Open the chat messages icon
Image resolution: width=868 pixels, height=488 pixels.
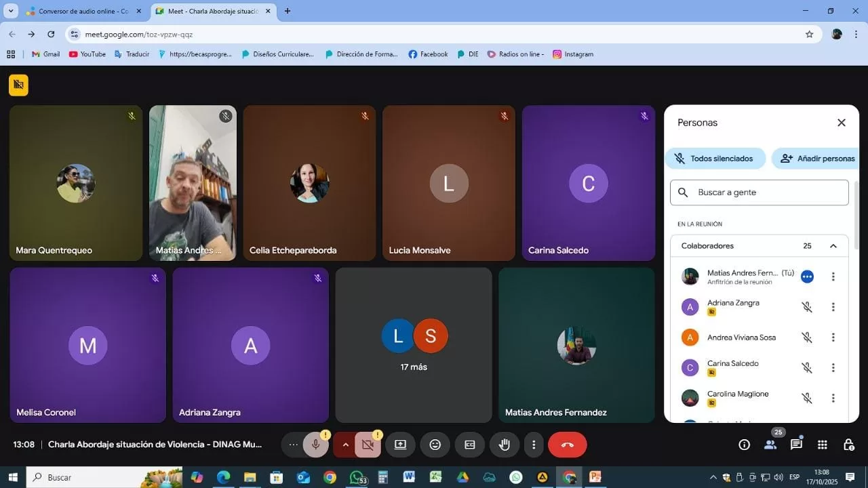(796, 445)
